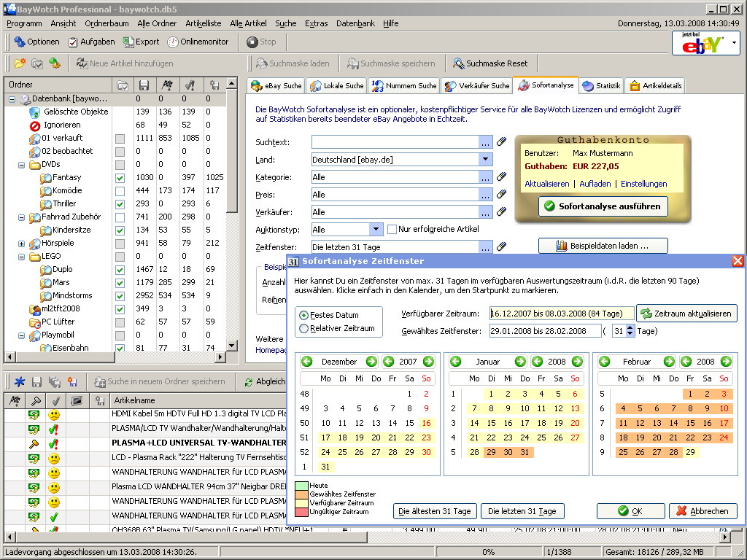747x560 pixels.
Task: Toggle checkbox for Mindstorms folder
Action: (x=120, y=296)
